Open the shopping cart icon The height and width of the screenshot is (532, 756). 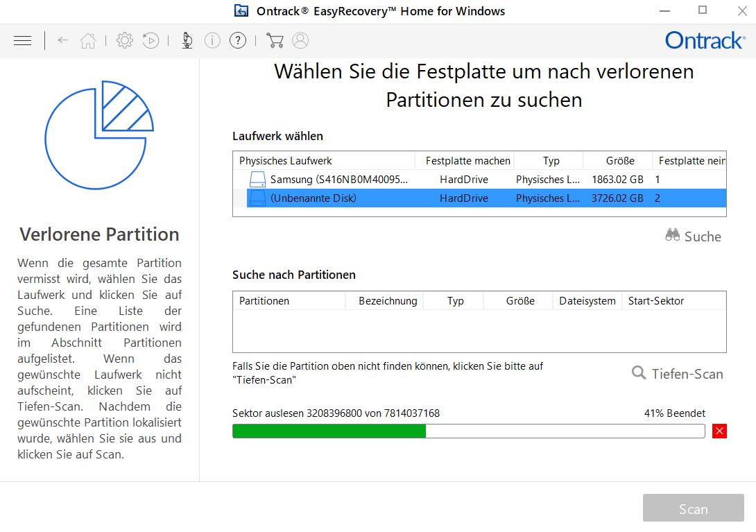(x=275, y=40)
